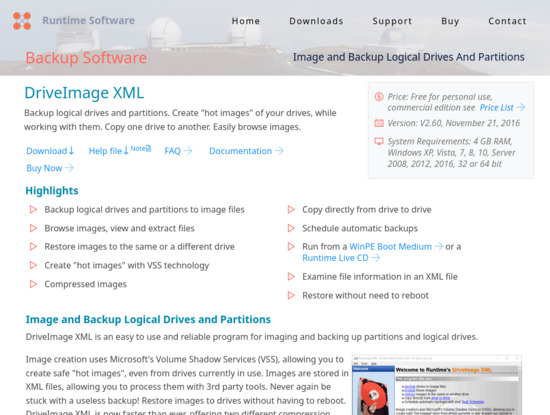
Task: Click the arrow icon after Documentation
Action: pos(279,151)
